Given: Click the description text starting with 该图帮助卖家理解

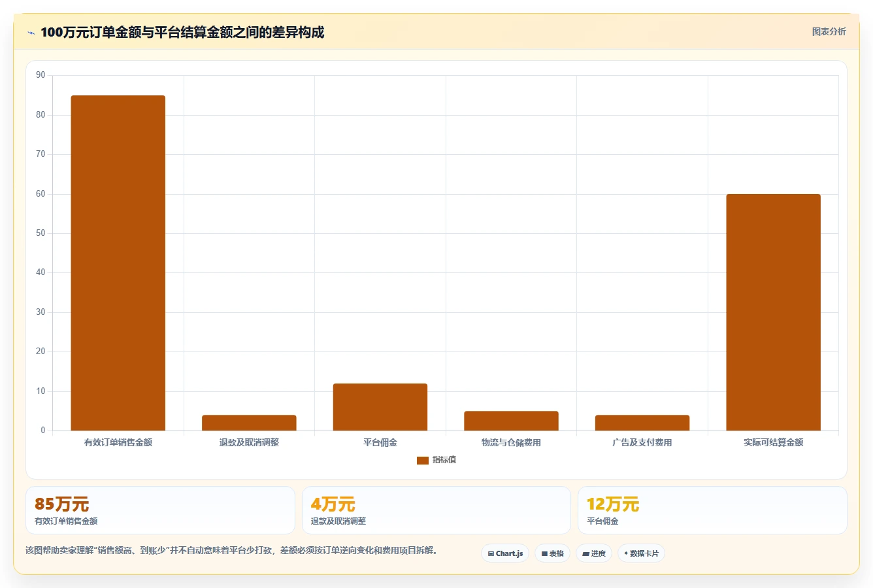Looking at the screenshot, I should point(231,551).
